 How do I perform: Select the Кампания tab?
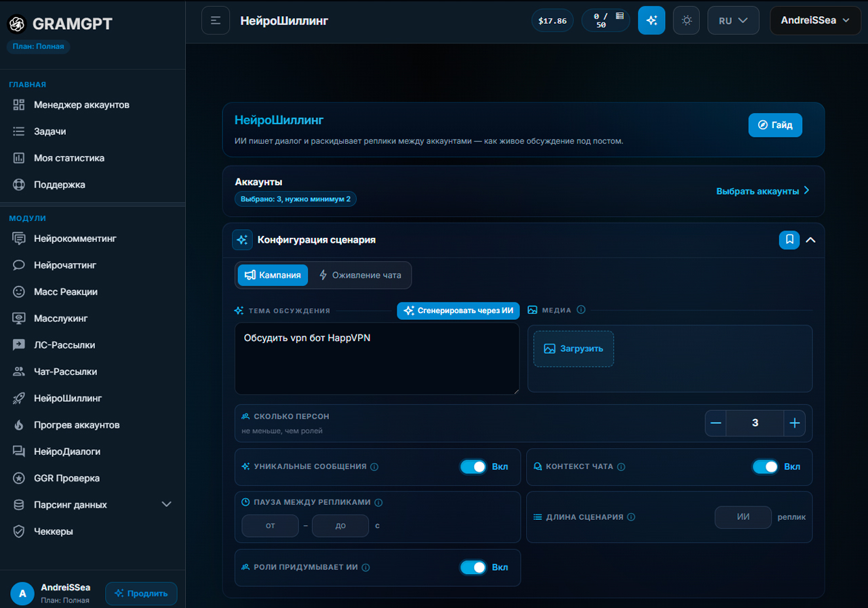[x=273, y=275]
